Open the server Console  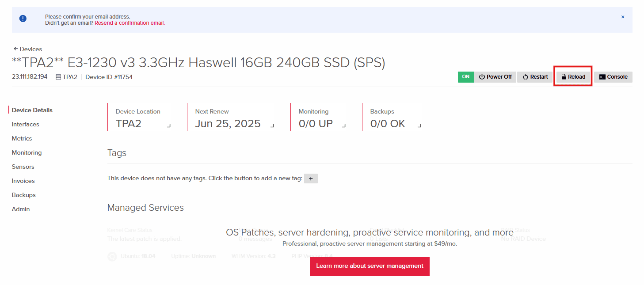pos(613,77)
